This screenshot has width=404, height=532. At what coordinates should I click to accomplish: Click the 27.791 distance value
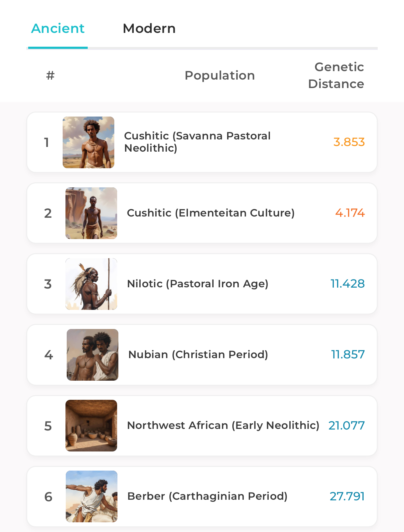347,497
